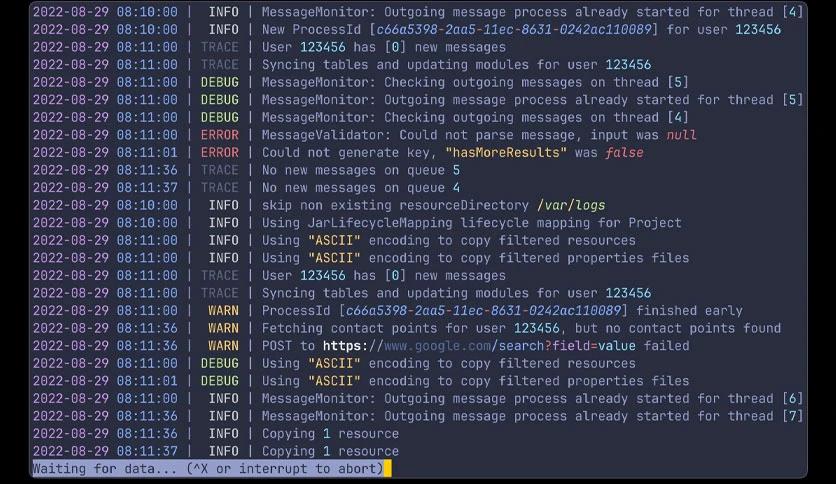This screenshot has width=836, height=484.
Task: Click 'Checking outgoing messages on thread [5]' text
Action: click(536, 82)
